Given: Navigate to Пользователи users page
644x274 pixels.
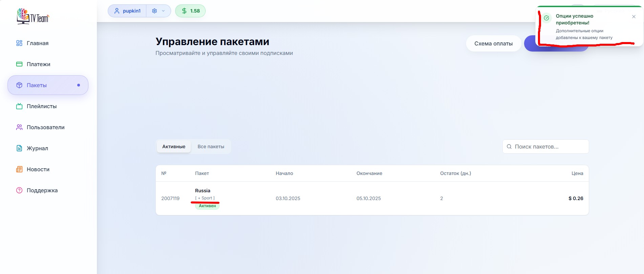Looking at the screenshot, I should click(x=45, y=127).
